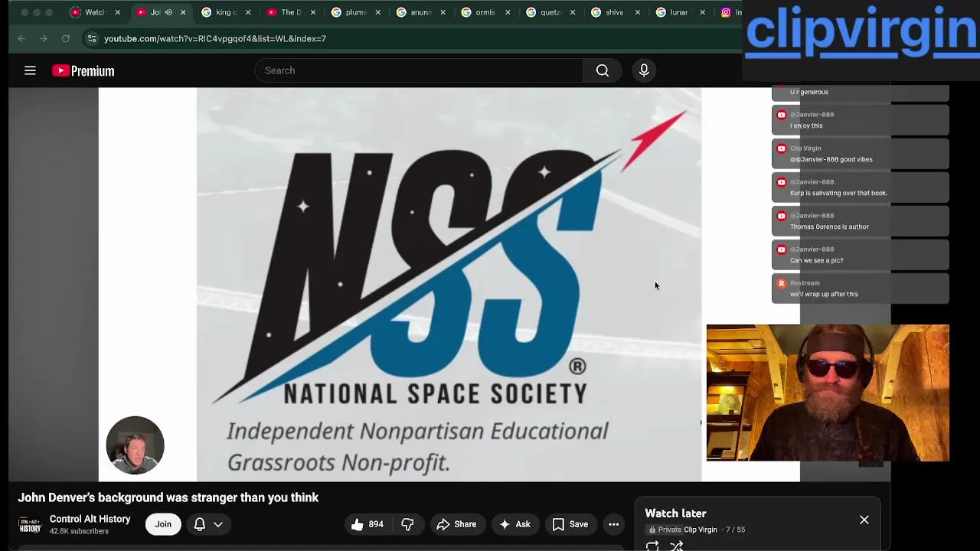Share the video
The image size is (980, 551).
coord(457,524)
